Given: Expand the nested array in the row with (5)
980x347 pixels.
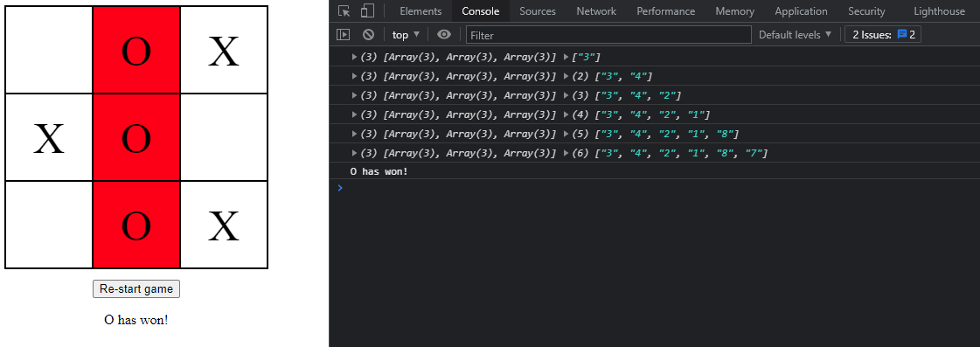Looking at the screenshot, I should [x=354, y=134].
